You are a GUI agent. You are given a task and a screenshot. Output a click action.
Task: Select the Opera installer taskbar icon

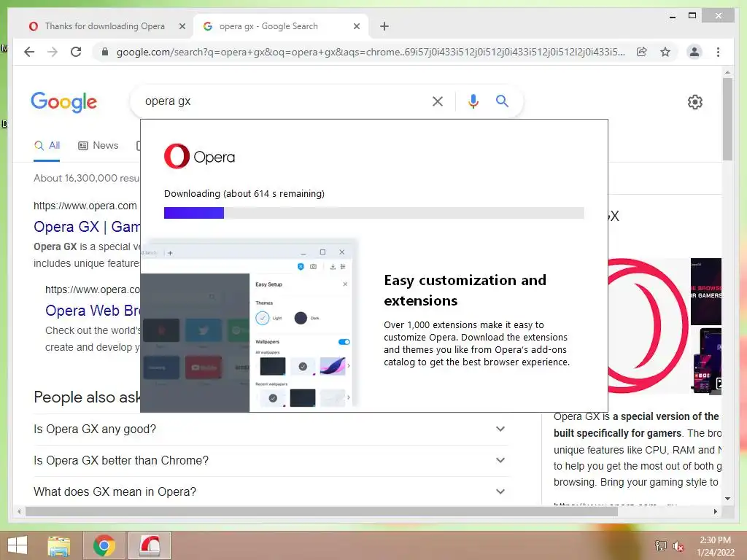[x=150, y=545]
